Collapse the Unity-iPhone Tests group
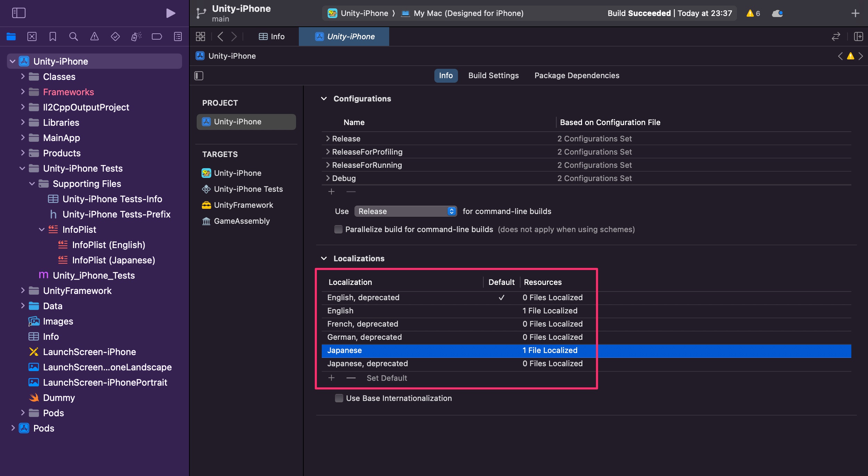868x476 pixels. click(x=22, y=169)
